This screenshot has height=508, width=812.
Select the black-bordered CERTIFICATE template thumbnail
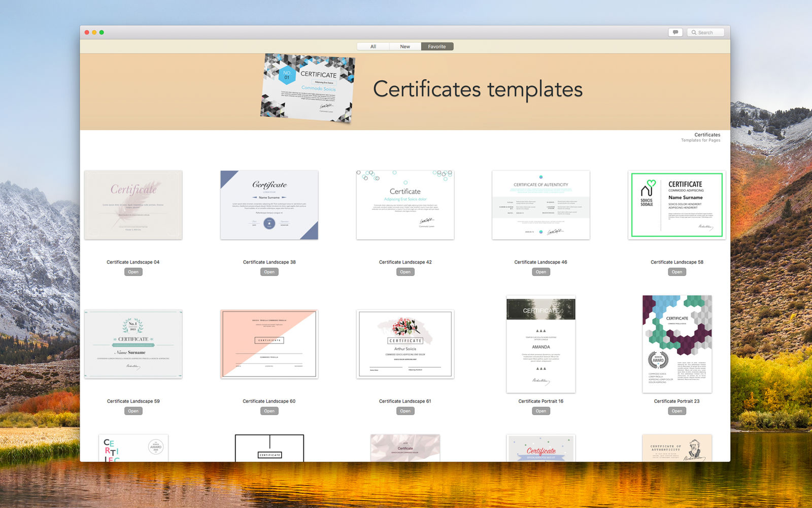pos(269,448)
